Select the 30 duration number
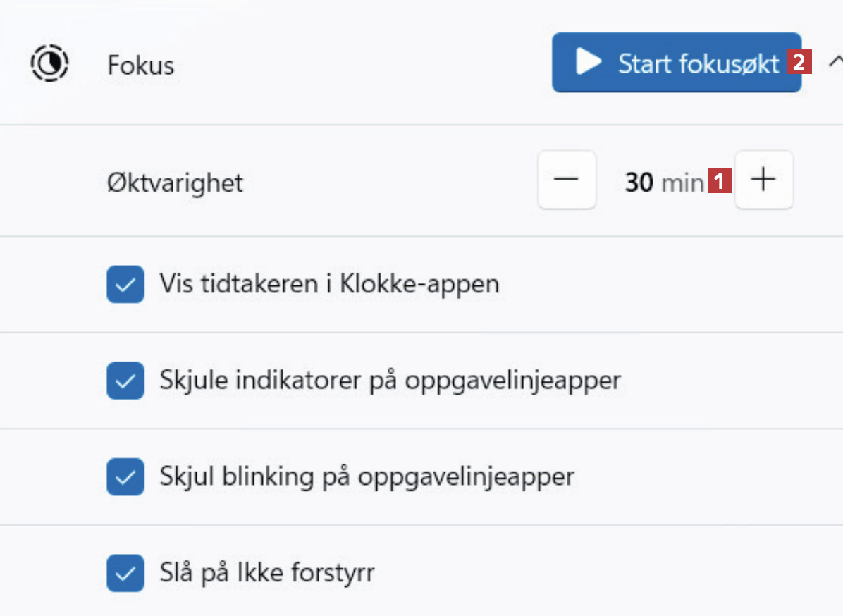This screenshot has width=843, height=616. click(x=639, y=183)
